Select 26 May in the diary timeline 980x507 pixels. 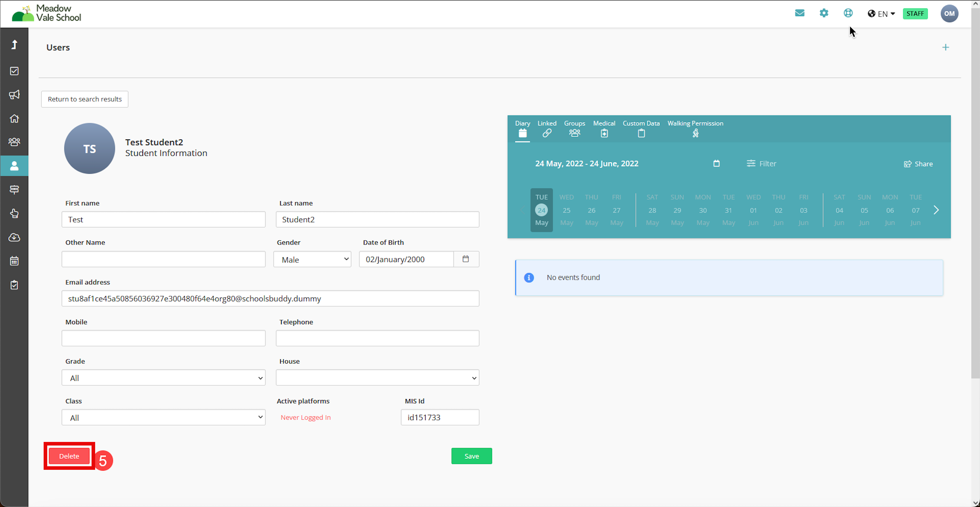[x=591, y=210]
